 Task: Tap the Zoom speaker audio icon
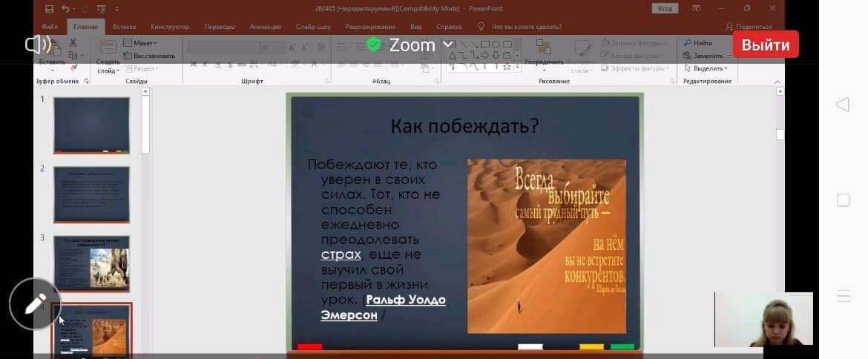pyautogui.click(x=37, y=45)
